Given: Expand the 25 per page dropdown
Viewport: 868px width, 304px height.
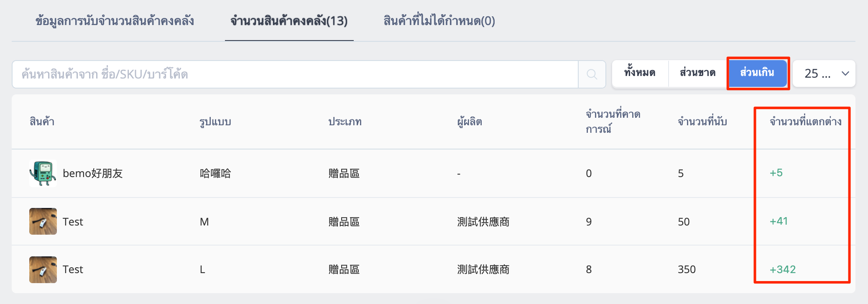Looking at the screenshot, I should pyautogui.click(x=824, y=74).
